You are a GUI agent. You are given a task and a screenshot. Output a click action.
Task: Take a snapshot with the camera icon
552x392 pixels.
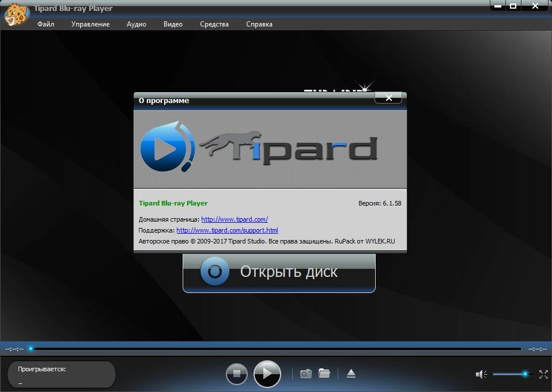[305, 374]
